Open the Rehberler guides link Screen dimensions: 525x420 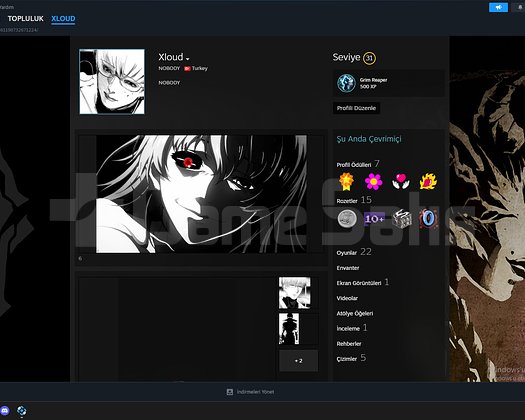click(349, 344)
